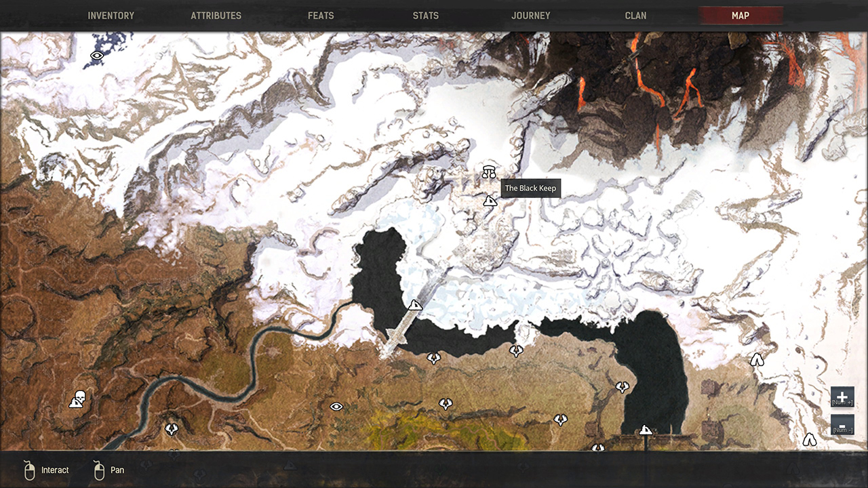Viewport: 868px width, 488px height.
Task: Click the mouse icon next to Interact
Action: click(29, 470)
